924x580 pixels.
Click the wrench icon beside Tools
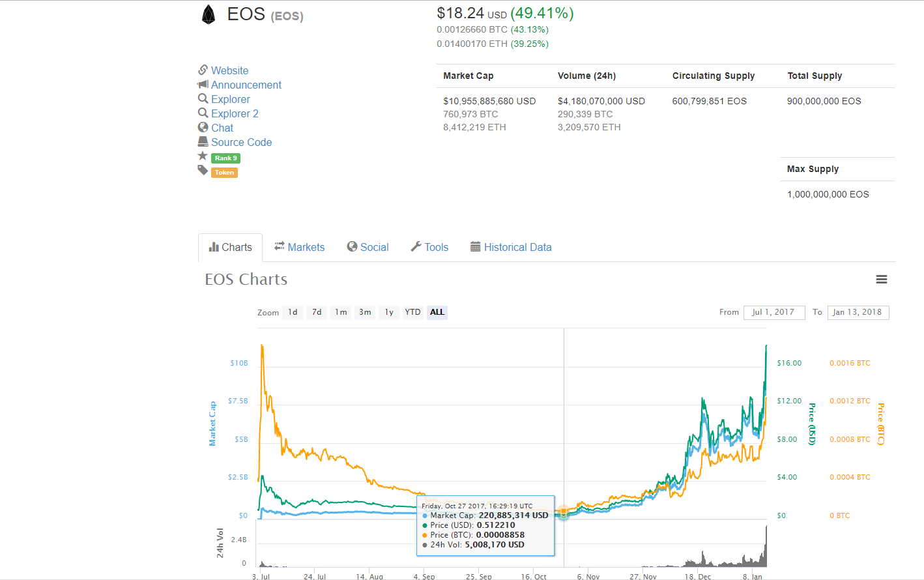coord(416,246)
